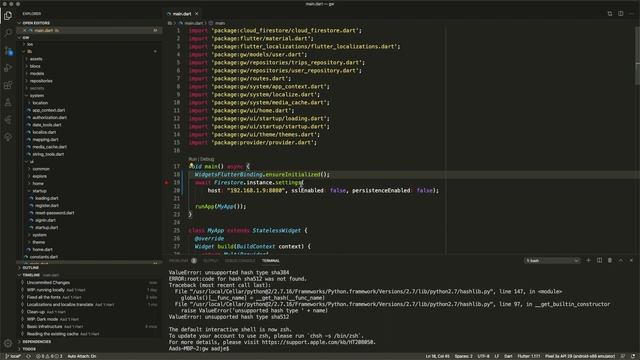Open reset-password.dart in explorer
The width and height of the screenshot is (640, 360).
pyautogui.click(x=54, y=213)
